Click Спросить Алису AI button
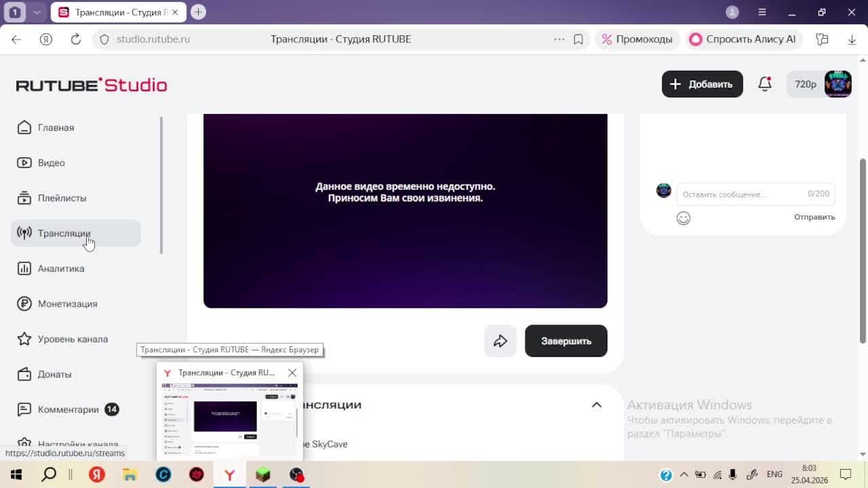 pyautogui.click(x=743, y=39)
